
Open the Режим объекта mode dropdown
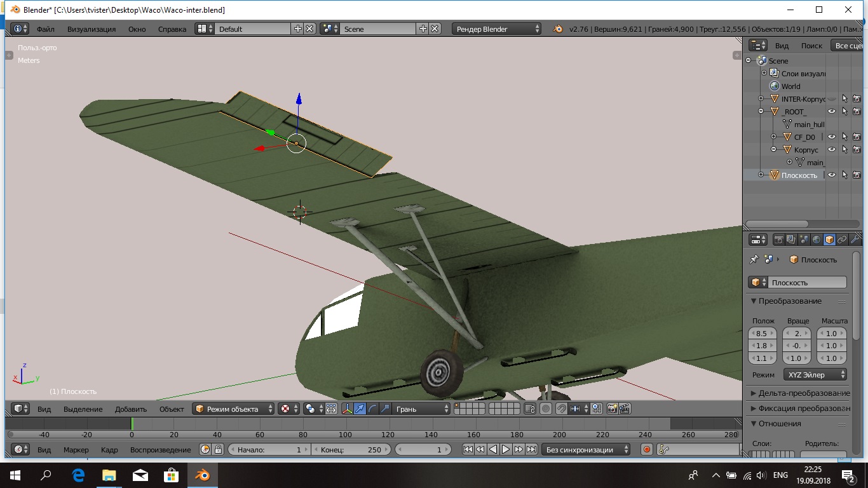click(x=234, y=409)
